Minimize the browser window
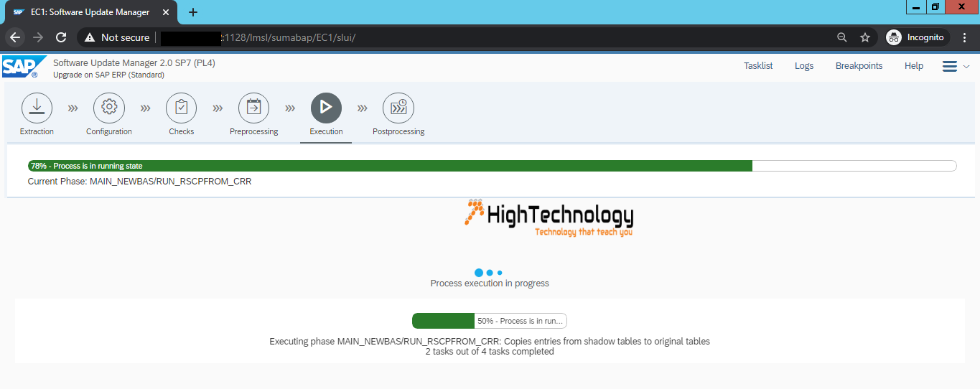This screenshot has height=389, width=980. coord(915,6)
